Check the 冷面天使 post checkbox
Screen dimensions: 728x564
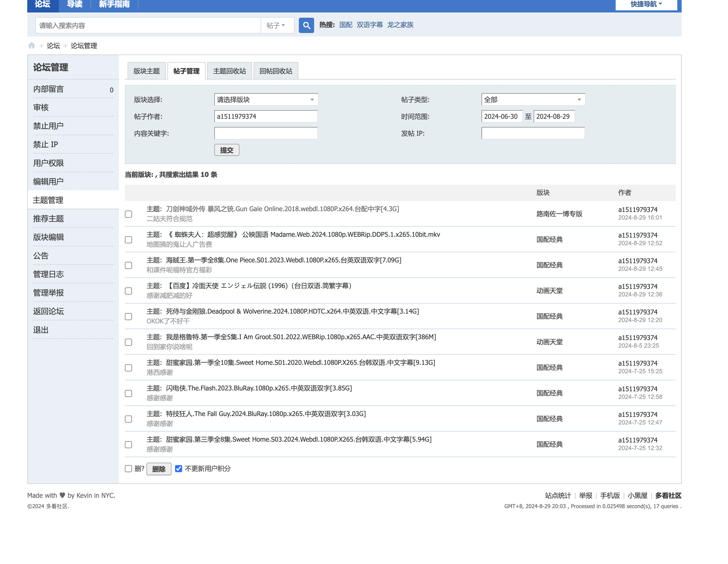(128, 291)
